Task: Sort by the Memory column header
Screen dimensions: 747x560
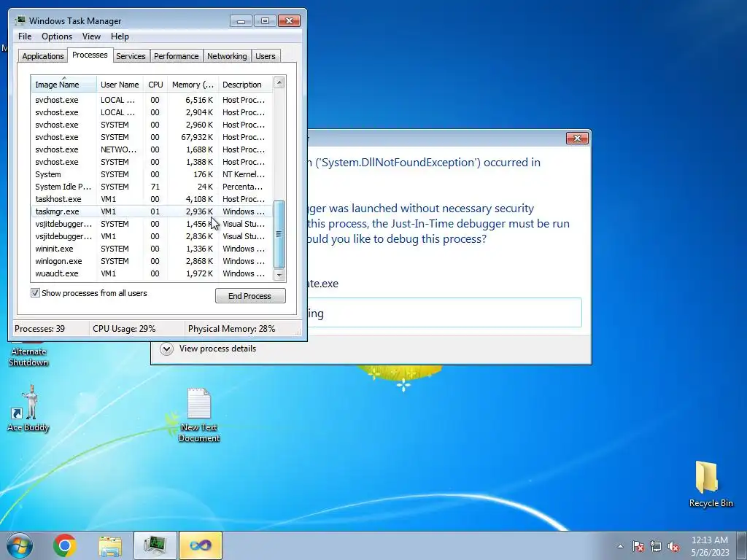Action: (x=193, y=85)
